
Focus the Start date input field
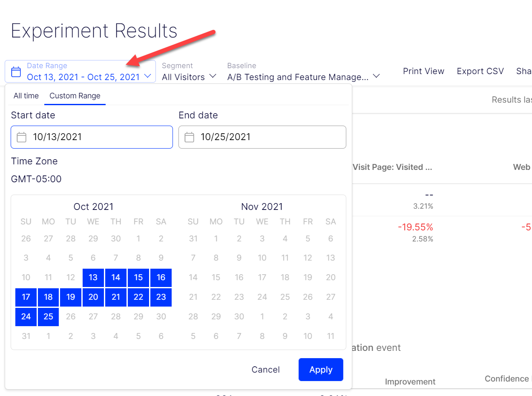click(98, 137)
